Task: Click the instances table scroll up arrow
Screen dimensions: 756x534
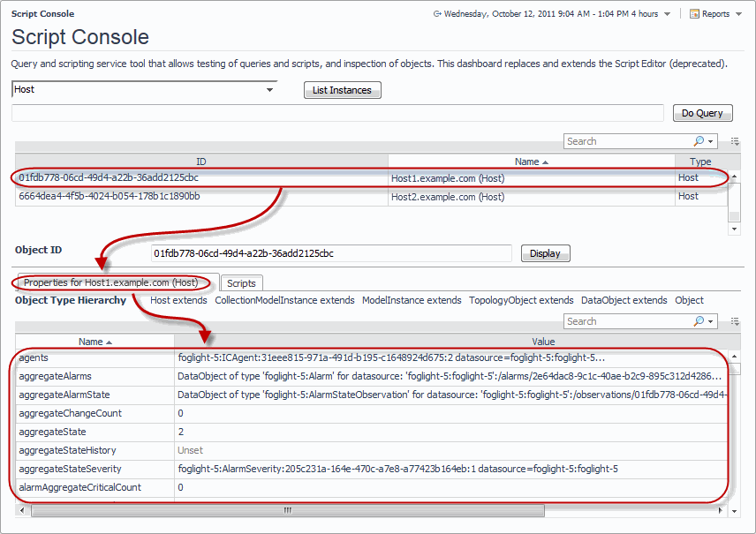Action: point(734,177)
